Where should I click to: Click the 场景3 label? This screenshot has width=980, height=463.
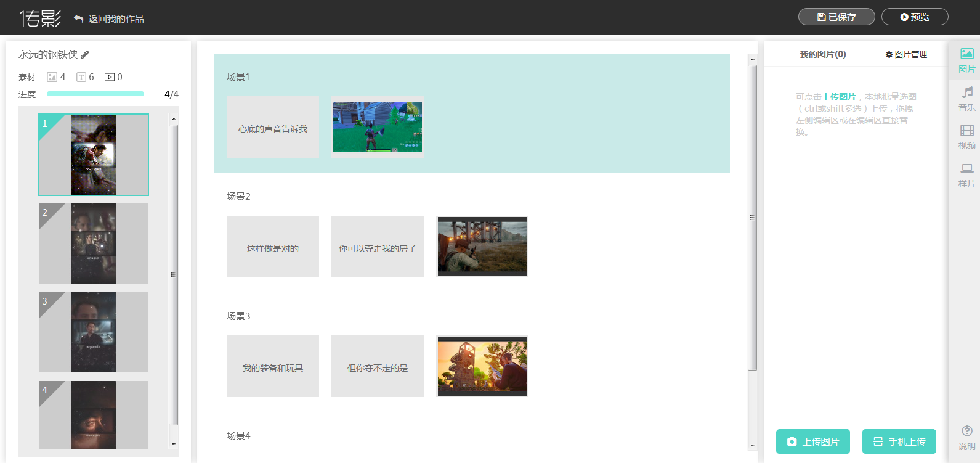coord(238,316)
